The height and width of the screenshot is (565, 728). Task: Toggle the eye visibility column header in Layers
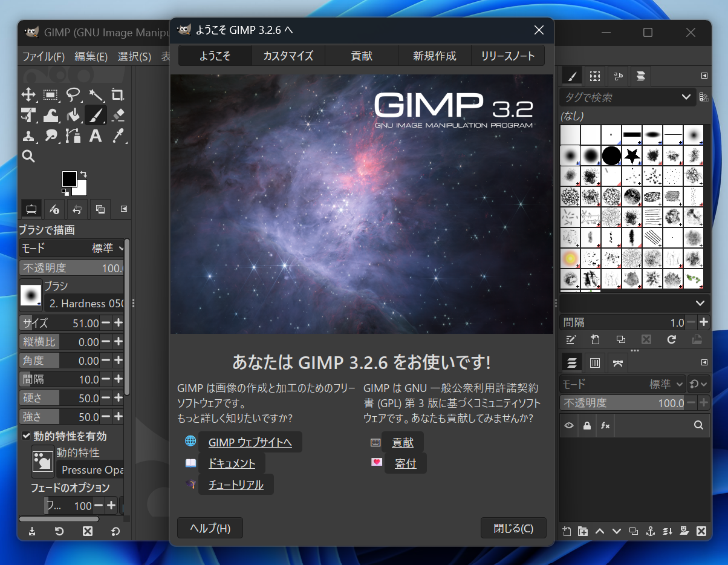coord(569,425)
